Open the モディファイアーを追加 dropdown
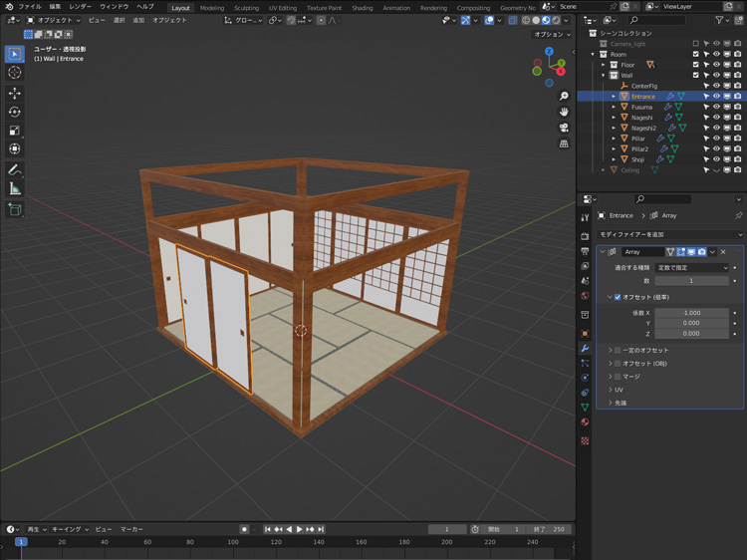The width and height of the screenshot is (747, 560). 668,234
